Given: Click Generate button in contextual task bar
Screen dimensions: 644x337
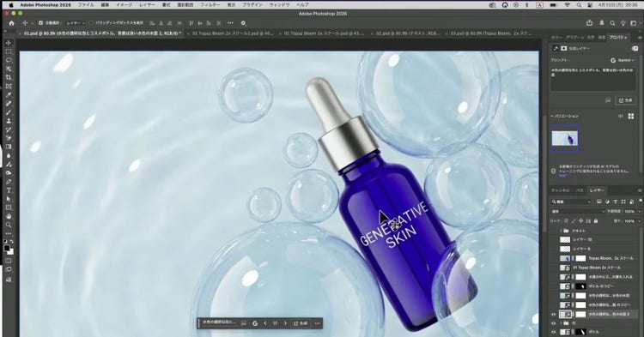Looking at the screenshot, I should coord(301,323).
